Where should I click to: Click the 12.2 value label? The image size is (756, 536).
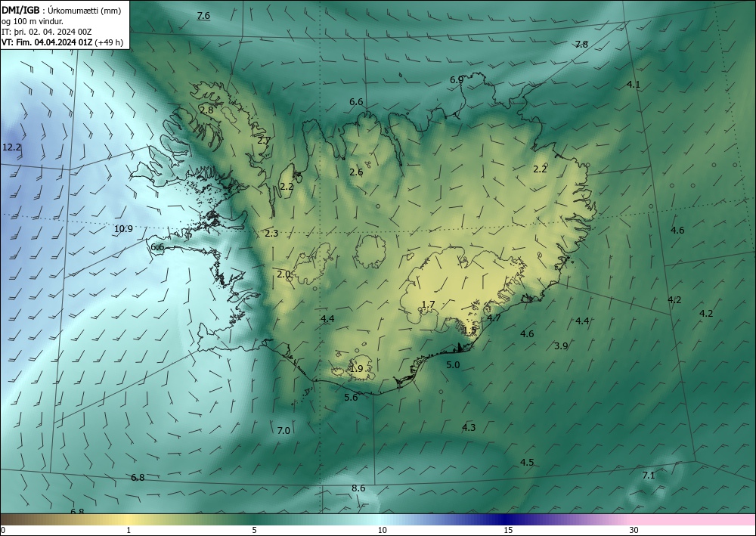click(x=11, y=147)
